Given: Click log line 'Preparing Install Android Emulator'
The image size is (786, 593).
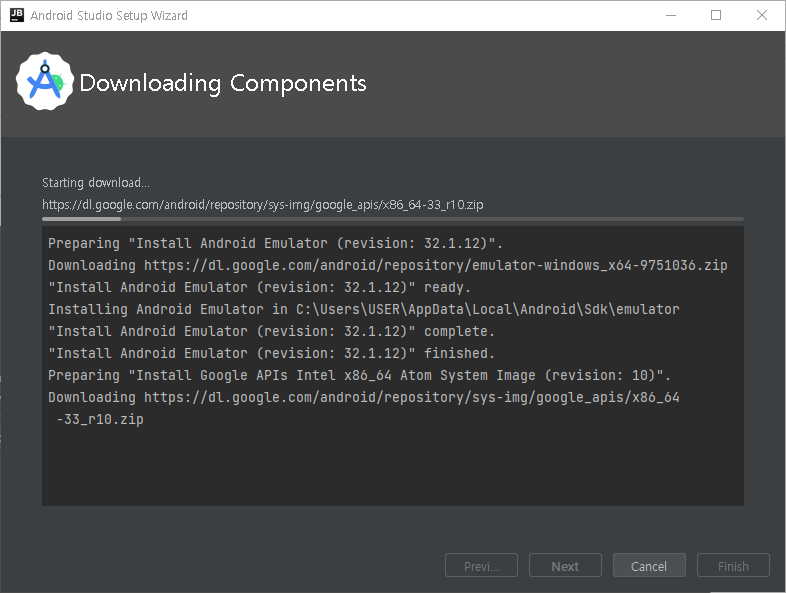Looking at the screenshot, I should point(275,243).
